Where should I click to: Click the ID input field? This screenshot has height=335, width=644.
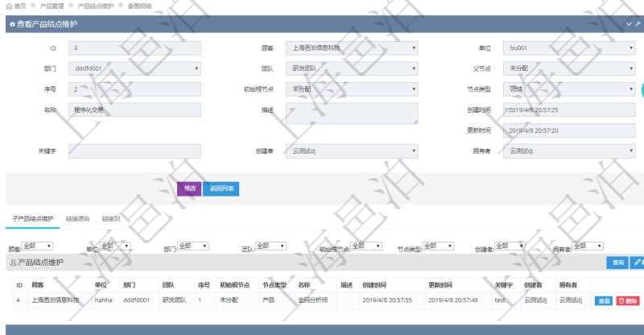click(134, 48)
